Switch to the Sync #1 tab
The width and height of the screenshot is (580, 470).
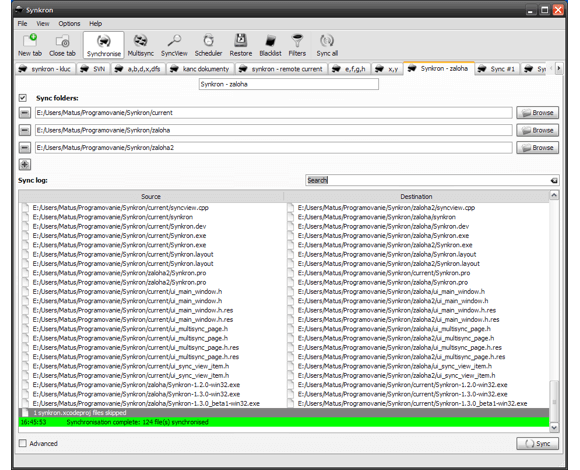497,69
